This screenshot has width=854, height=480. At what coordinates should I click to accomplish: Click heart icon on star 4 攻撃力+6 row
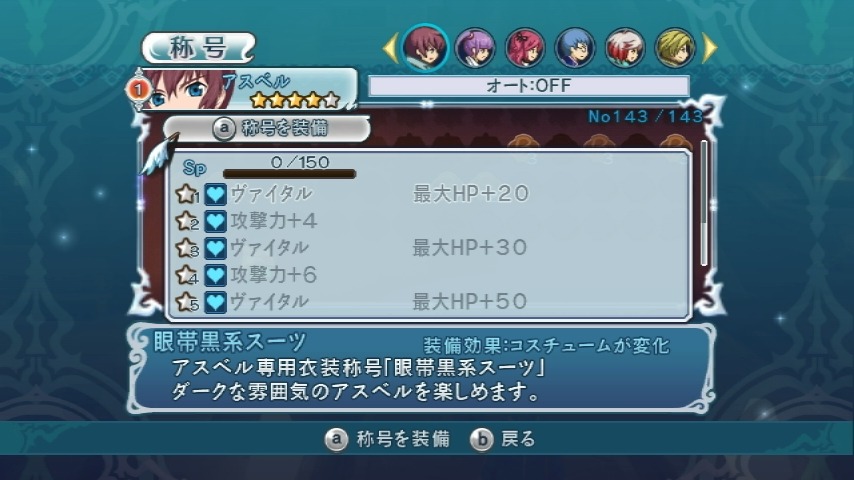point(216,275)
